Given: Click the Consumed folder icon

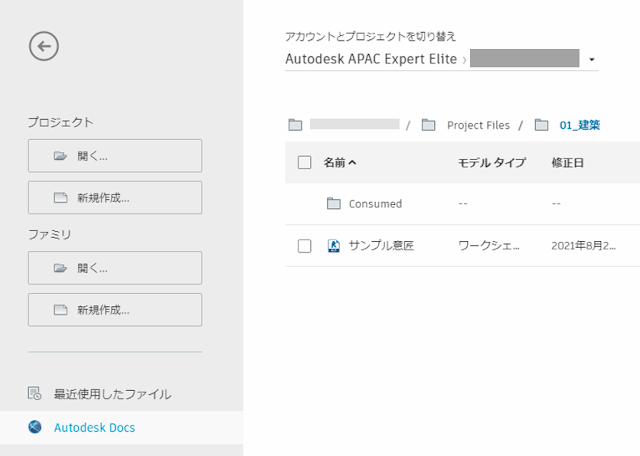Looking at the screenshot, I should tap(334, 204).
